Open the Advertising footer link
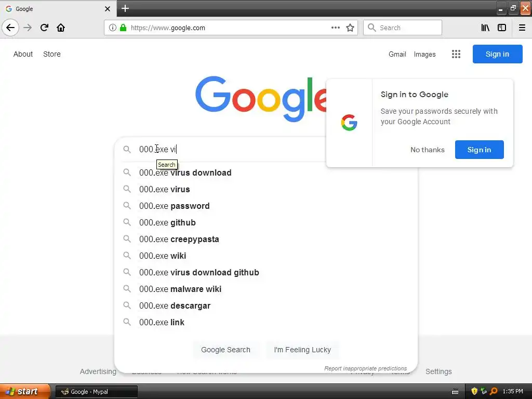Image resolution: width=532 pixels, height=399 pixels. pos(98,371)
